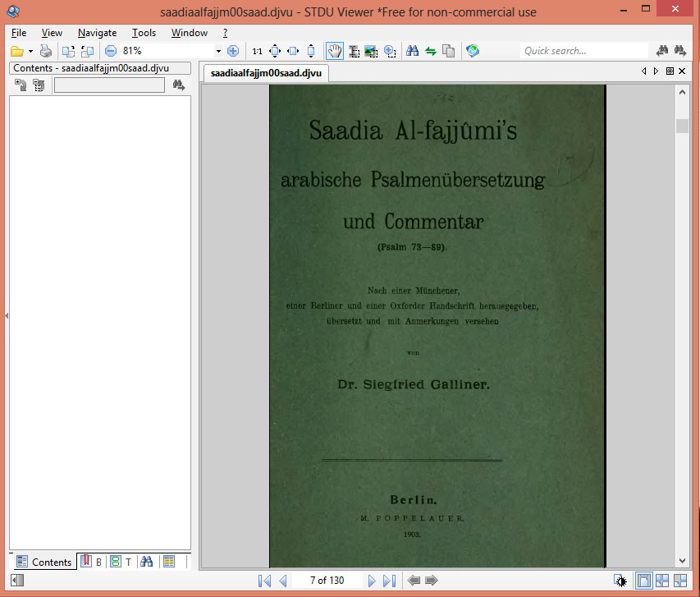Click the vertical scrollbar down arrow
This screenshot has width=700, height=597.
[681, 560]
